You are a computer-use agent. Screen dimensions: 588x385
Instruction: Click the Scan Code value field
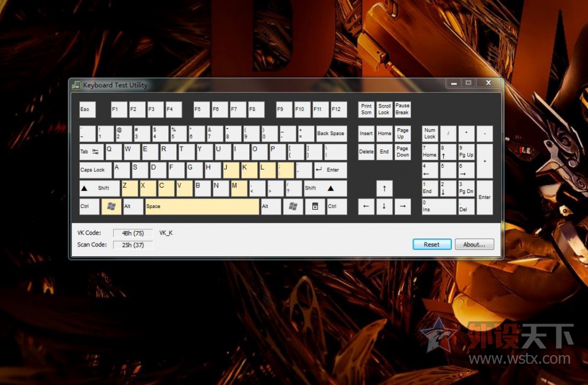(133, 245)
